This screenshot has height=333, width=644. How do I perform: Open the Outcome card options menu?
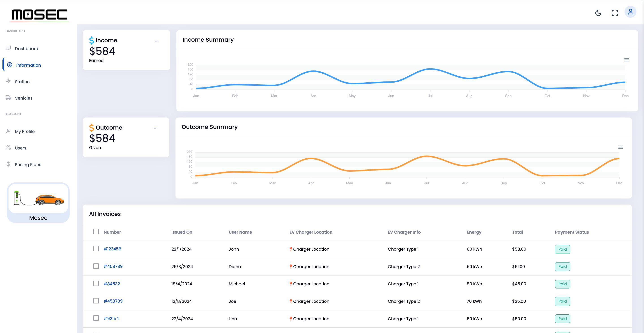[156, 128]
